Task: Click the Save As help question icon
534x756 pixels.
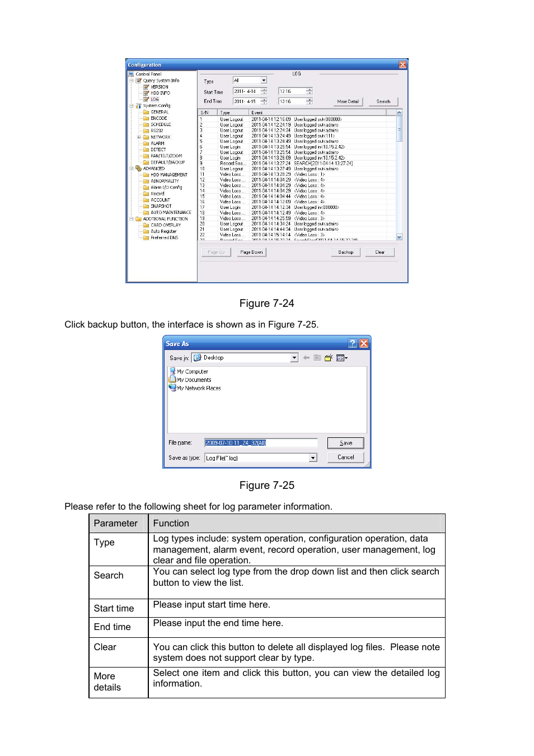Action: tap(353, 343)
